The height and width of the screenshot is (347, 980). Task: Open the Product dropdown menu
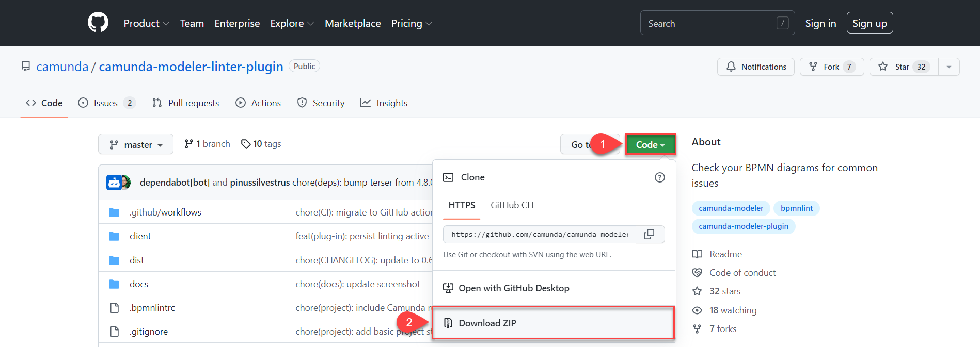tap(146, 23)
